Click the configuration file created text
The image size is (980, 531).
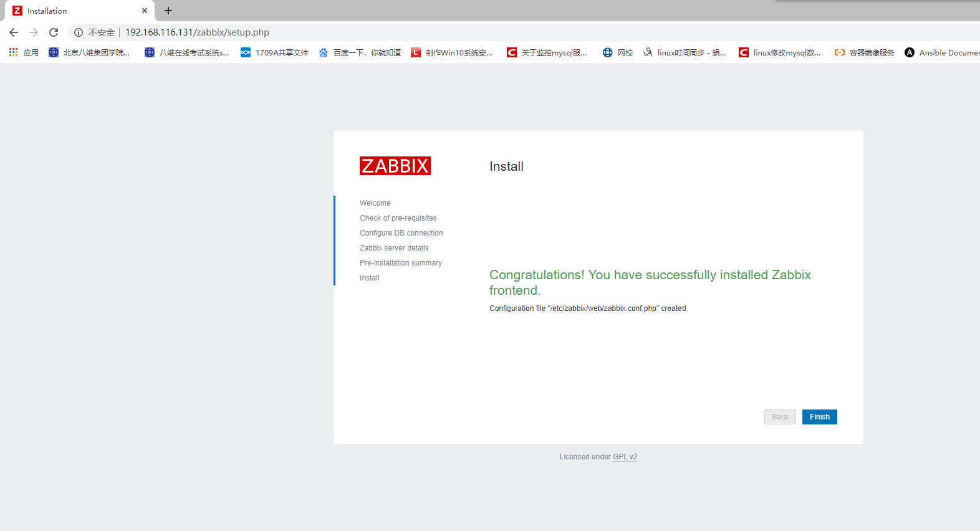coord(588,309)
